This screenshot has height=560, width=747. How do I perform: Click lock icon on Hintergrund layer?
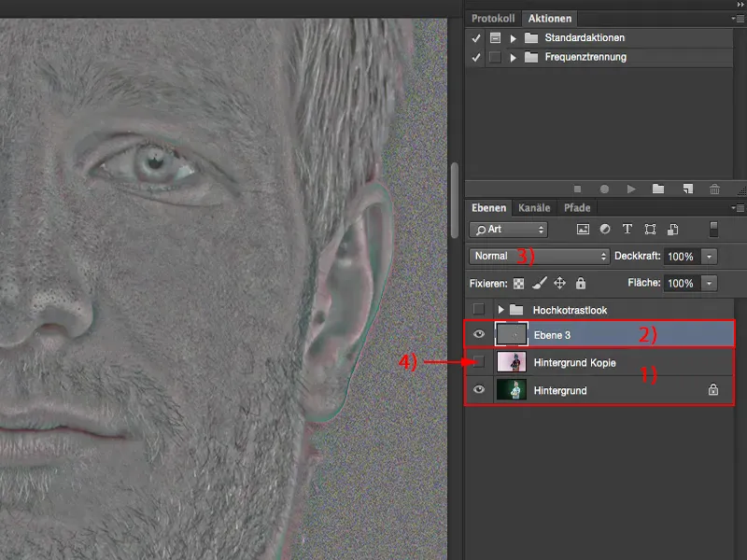(713, 389)
